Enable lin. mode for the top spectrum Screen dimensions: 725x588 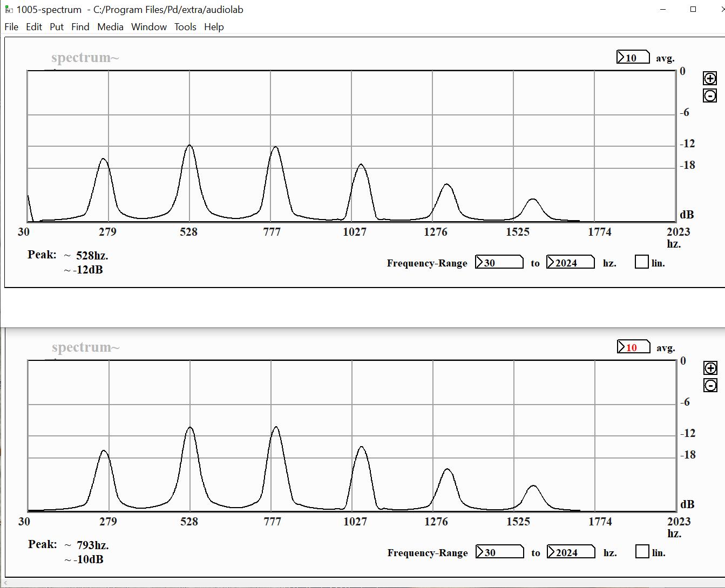(x=641, y=262)
